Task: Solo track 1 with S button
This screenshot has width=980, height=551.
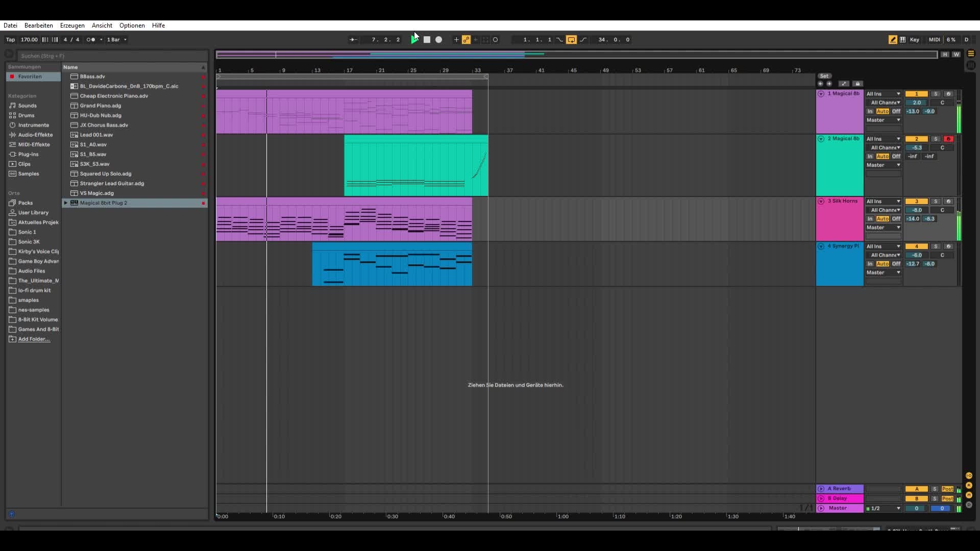Action: 936,94
